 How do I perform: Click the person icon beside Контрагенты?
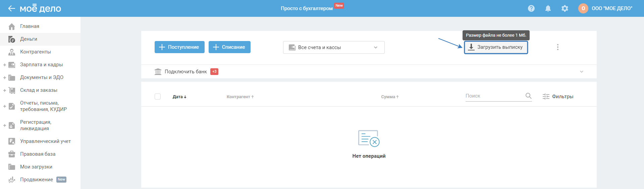coord(12,52)
